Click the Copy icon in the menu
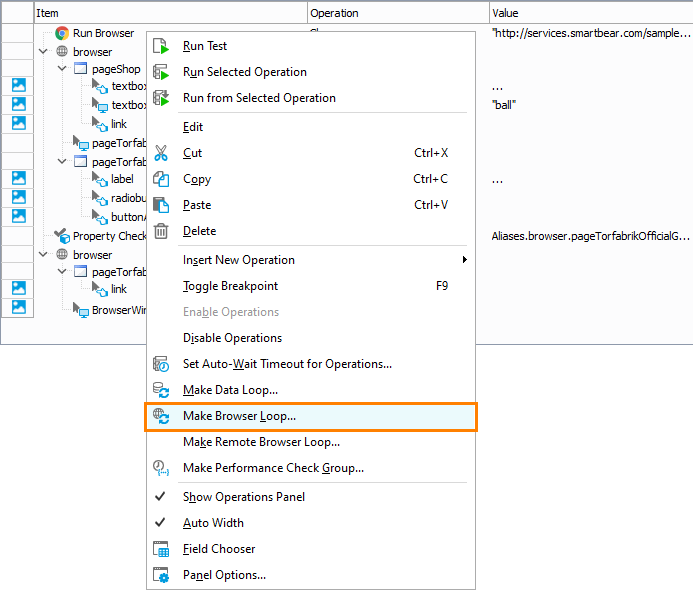 (x=161, y=179)
